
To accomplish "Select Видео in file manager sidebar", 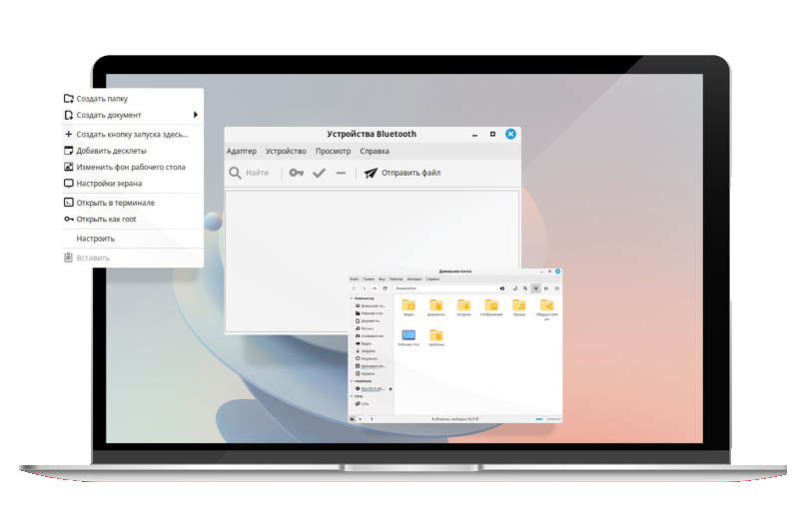I will click(x=364, y=343).
